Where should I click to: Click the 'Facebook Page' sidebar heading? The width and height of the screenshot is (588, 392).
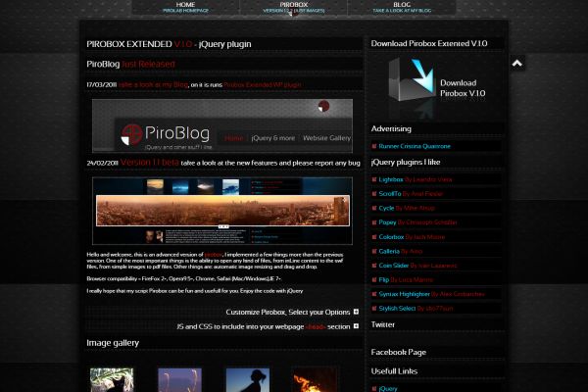click(399, 352)
